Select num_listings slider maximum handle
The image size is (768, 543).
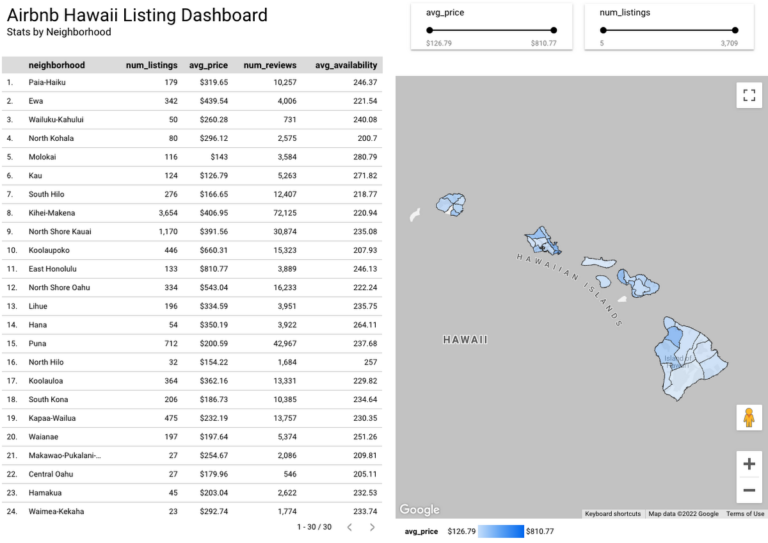click(x=735, y=30)
